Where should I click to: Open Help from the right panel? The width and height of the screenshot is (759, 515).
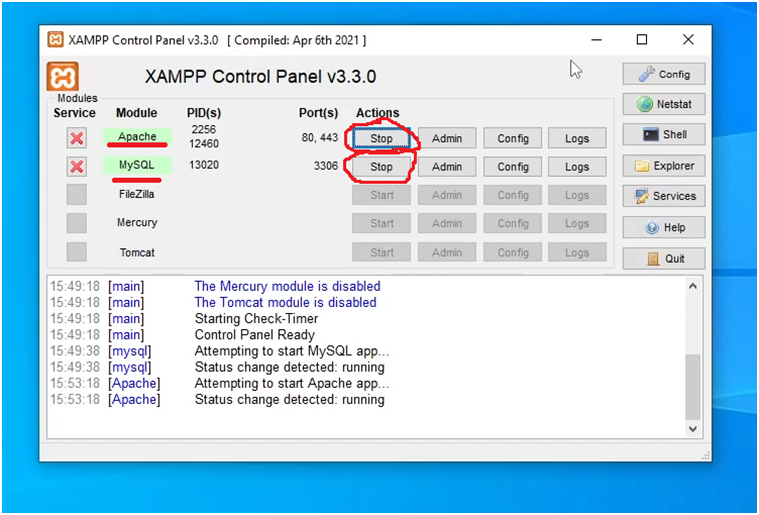point(664,227)
